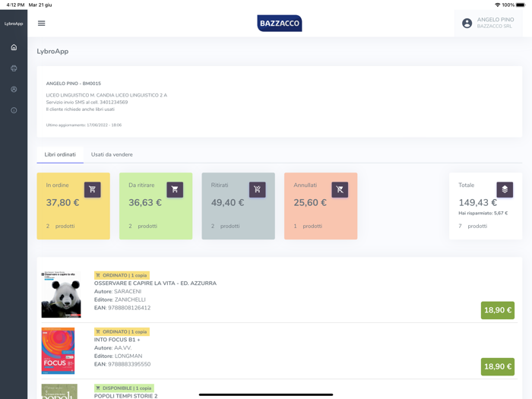Click the Da ritirare cart icon
This screenshot has width=532, height=399.
(175, 189)
